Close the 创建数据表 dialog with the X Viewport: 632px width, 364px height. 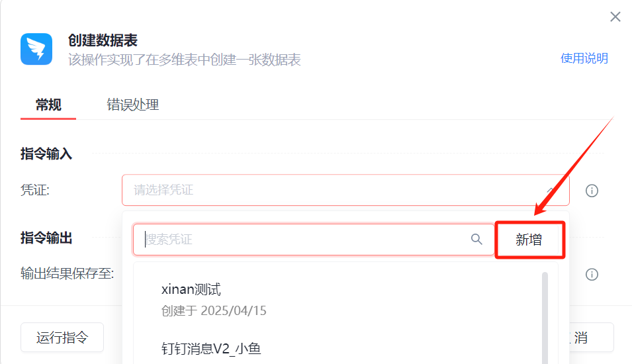(615, 17)
